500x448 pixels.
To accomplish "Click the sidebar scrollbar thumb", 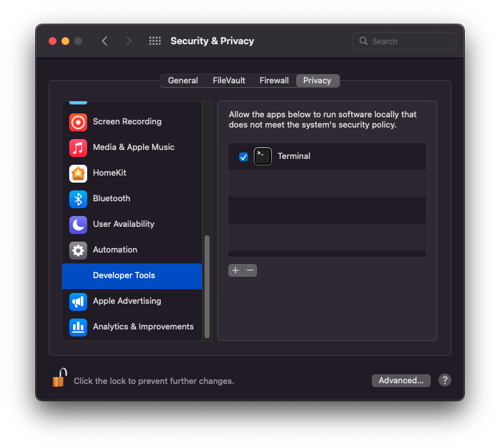I will click(206, 286).
